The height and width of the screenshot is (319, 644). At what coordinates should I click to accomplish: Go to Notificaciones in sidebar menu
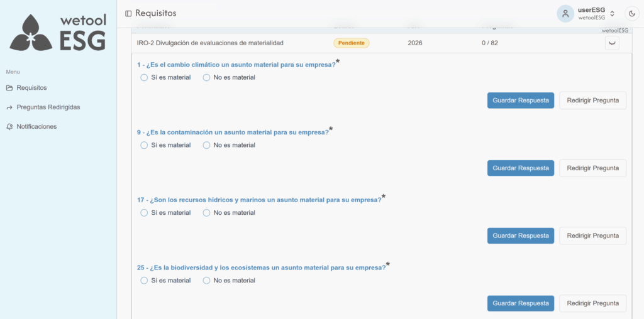(36, 127)
